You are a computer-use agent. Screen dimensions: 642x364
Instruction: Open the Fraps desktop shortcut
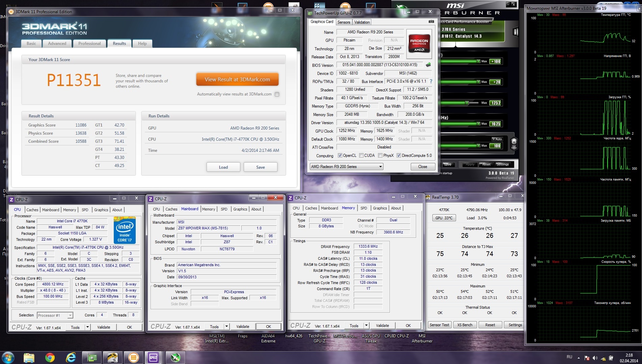pyautogui.click(x=242, y=336)
